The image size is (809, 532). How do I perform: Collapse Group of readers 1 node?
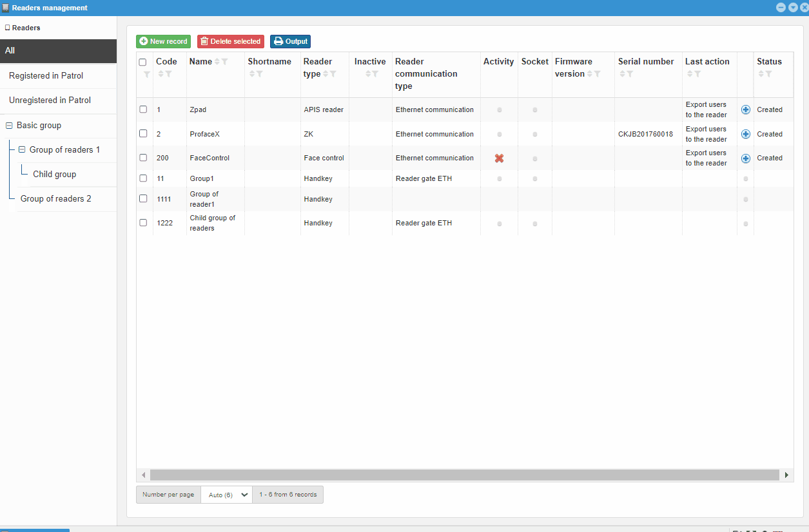click(x=22, y=150)
